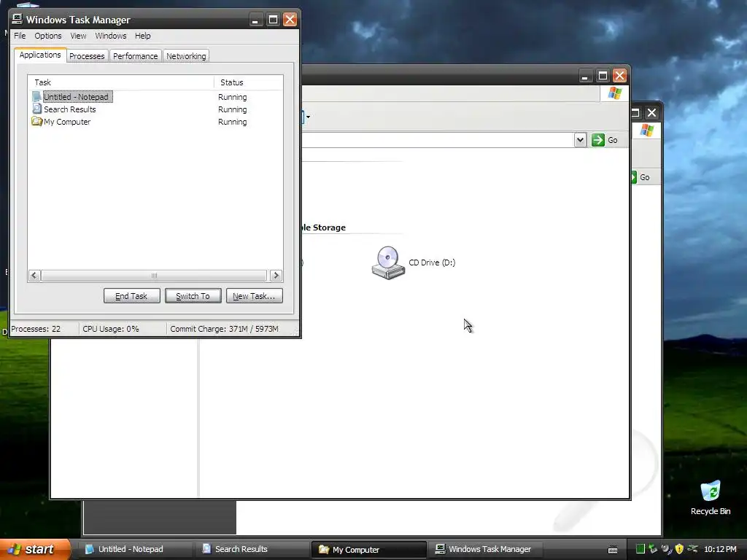The image size is (747, 560).
Task: Open the Options menu in Task Manager
Action: coord(47,36)
